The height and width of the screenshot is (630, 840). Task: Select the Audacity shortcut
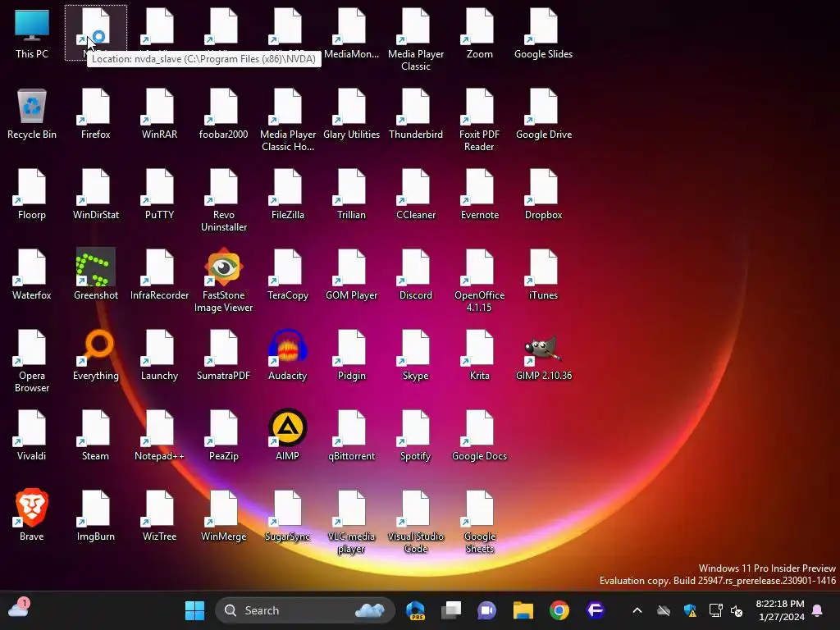coord(287,355)
